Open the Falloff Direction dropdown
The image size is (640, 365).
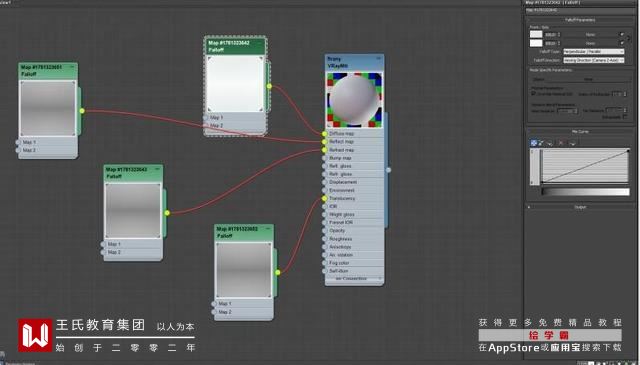pos(594,60)
